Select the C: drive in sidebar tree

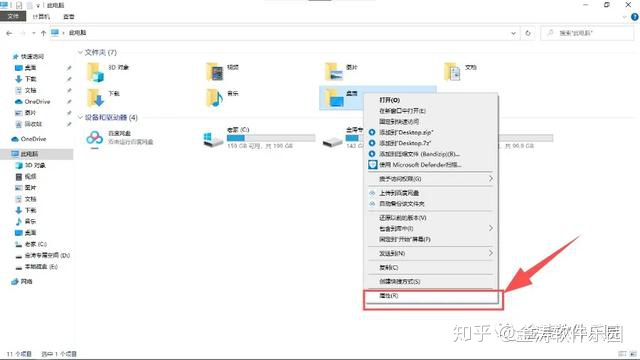tap(31, 244)
